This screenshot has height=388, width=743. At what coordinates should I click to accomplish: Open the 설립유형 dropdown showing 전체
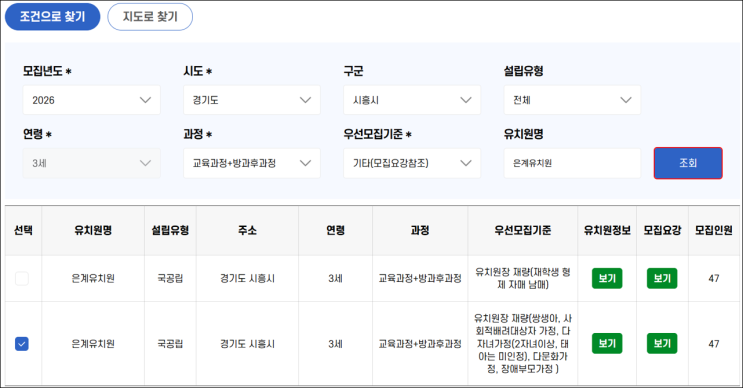click(x=572, y=100)
